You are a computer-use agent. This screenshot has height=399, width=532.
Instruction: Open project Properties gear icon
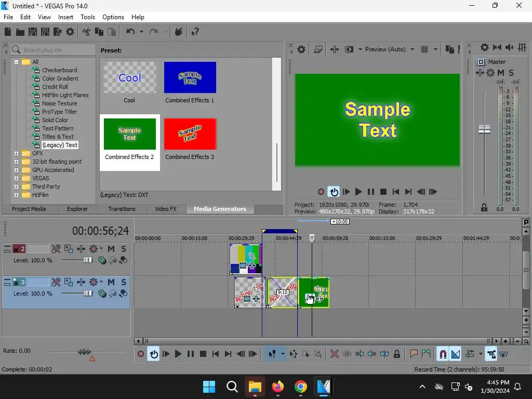pos(70,32)
